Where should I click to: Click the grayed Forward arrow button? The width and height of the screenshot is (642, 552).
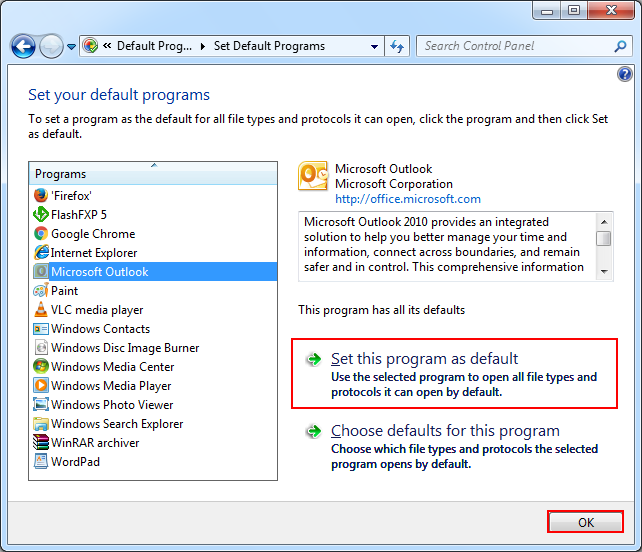coord(51,46)
